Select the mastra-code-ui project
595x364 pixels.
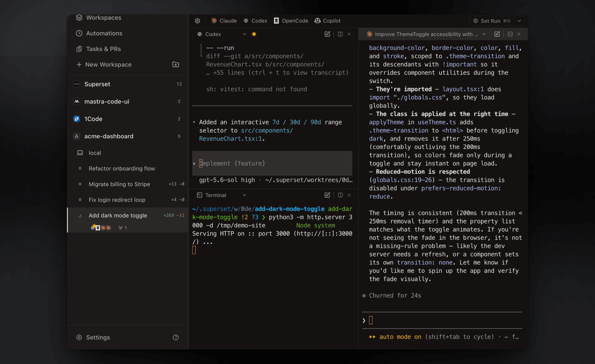127,102
